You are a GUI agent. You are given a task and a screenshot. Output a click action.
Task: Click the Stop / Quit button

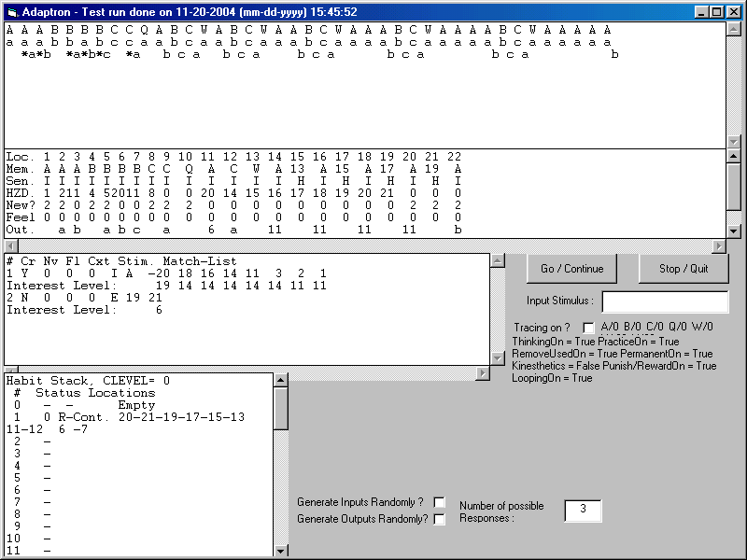(x=684, y=269)
